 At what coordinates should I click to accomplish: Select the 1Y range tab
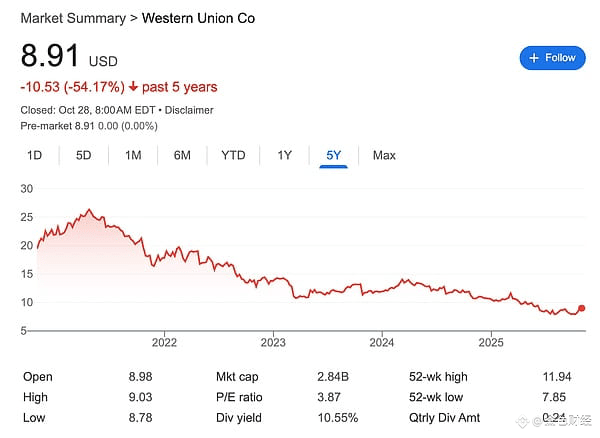click(285, 155)
